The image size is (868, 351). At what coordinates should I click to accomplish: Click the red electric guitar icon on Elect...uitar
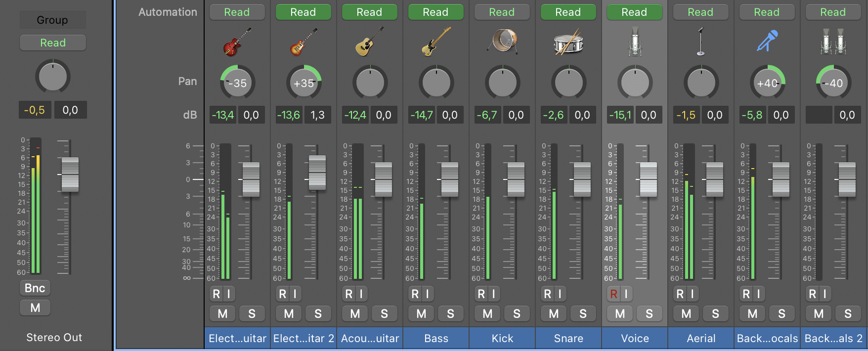pyautogui.click(x=237, y=42)
